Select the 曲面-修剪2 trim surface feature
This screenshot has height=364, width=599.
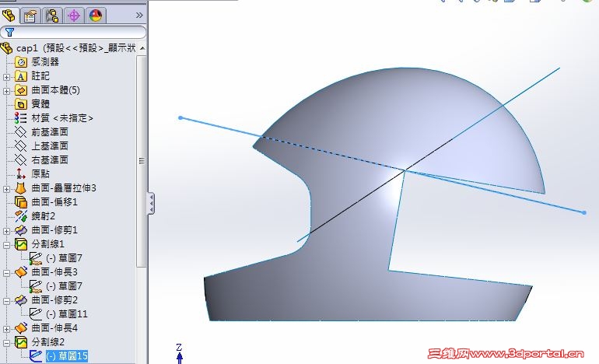[46, 299]
